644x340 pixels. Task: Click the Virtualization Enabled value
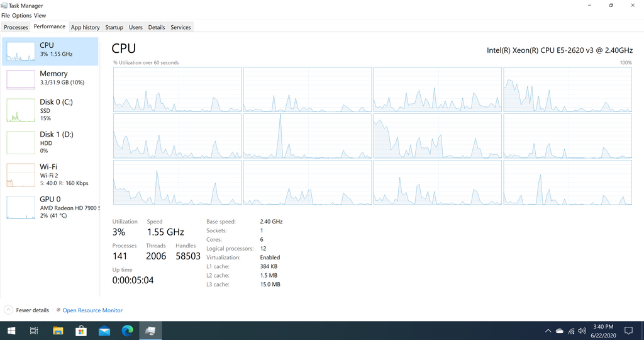[270, 258]
